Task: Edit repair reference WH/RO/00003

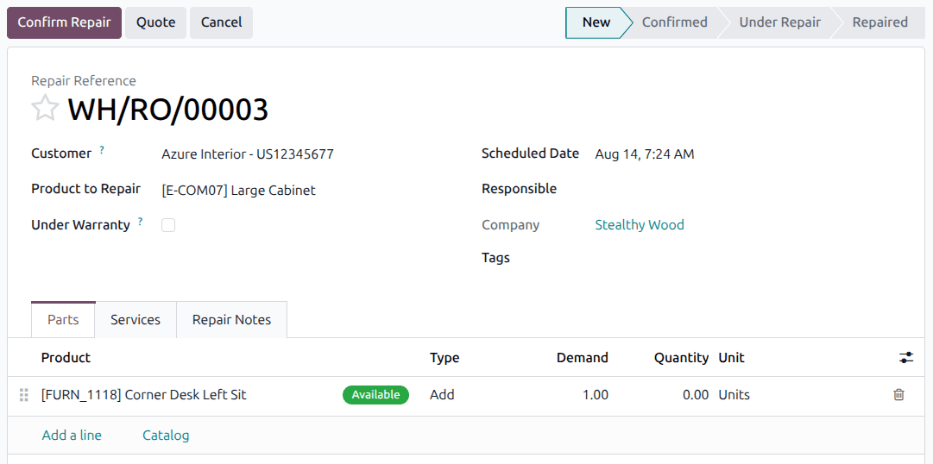Action: click(x=168, y=109)
